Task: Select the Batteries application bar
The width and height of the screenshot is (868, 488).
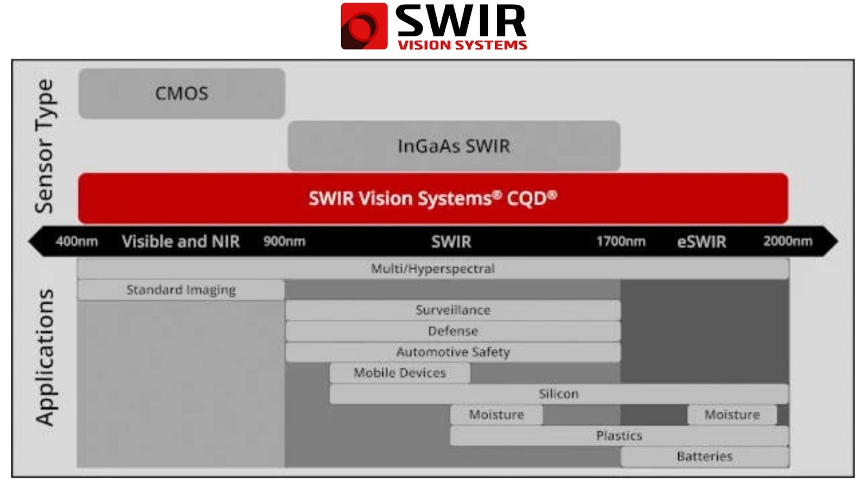Action: pyautogui.click(x=705, y=457)
